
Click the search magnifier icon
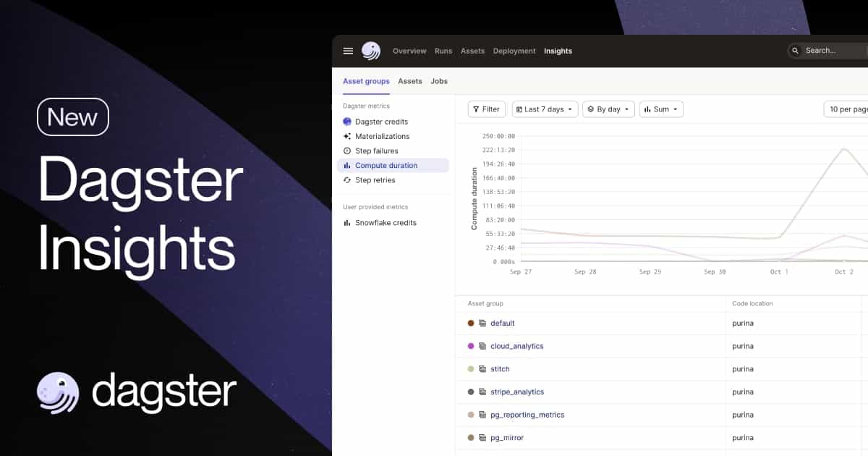(796, 51)
